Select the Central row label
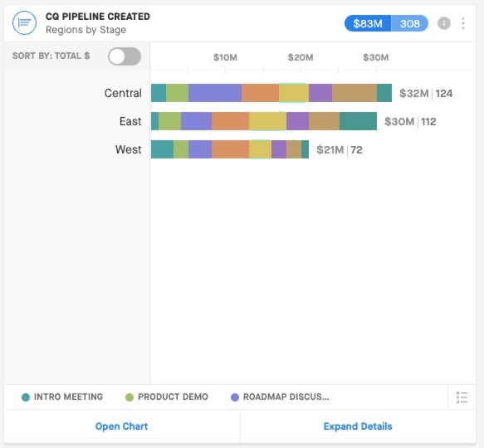 123,93
